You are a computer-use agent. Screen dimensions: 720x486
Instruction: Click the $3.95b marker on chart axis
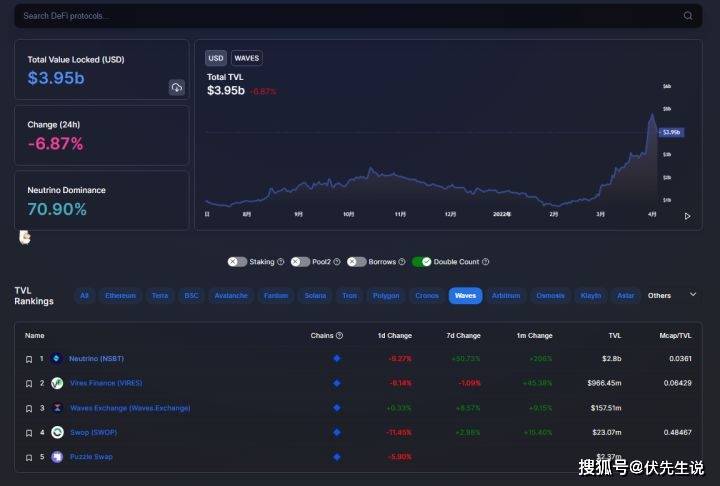671,132
